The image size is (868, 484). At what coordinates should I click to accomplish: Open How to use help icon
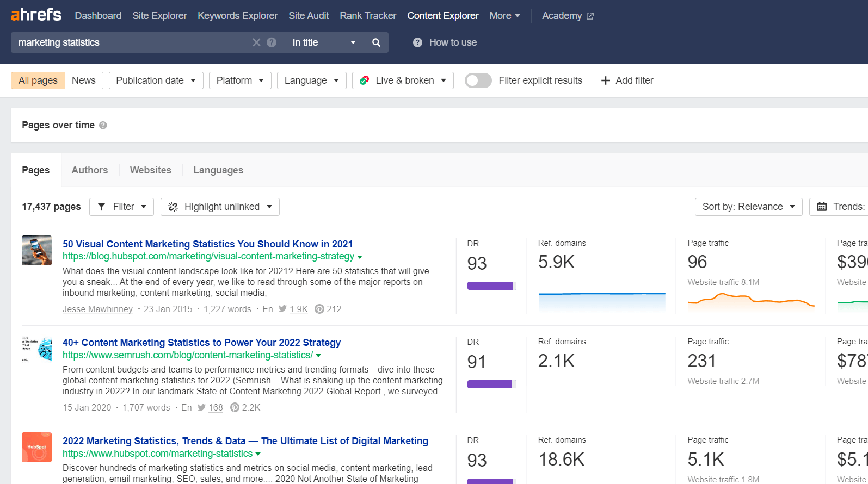pyautogui.click(x=417, y=42)
